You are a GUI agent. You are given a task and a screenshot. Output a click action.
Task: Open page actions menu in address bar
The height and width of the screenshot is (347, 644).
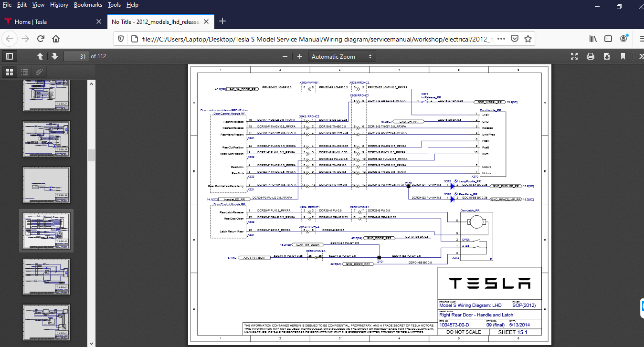point(501,39)
